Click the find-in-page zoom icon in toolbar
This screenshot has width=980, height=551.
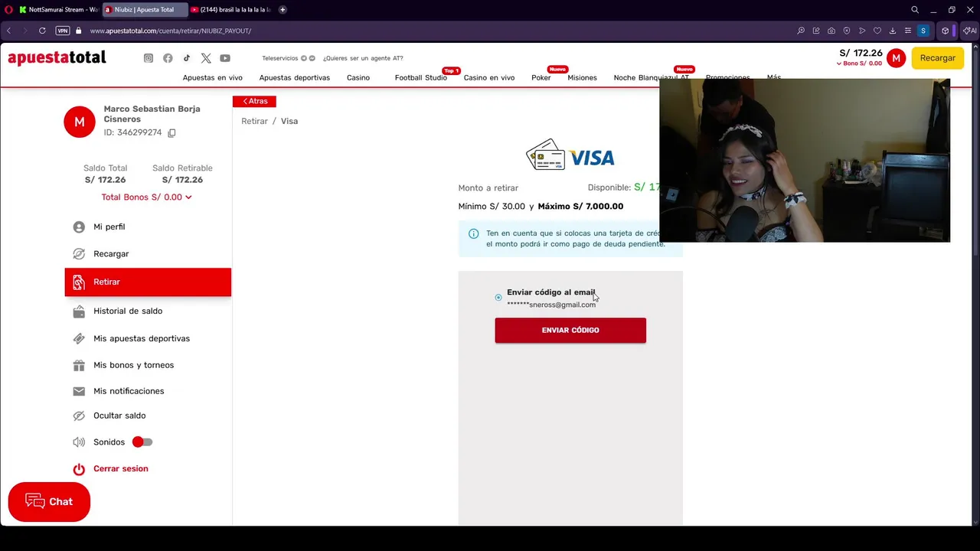[x=801, y=31]
